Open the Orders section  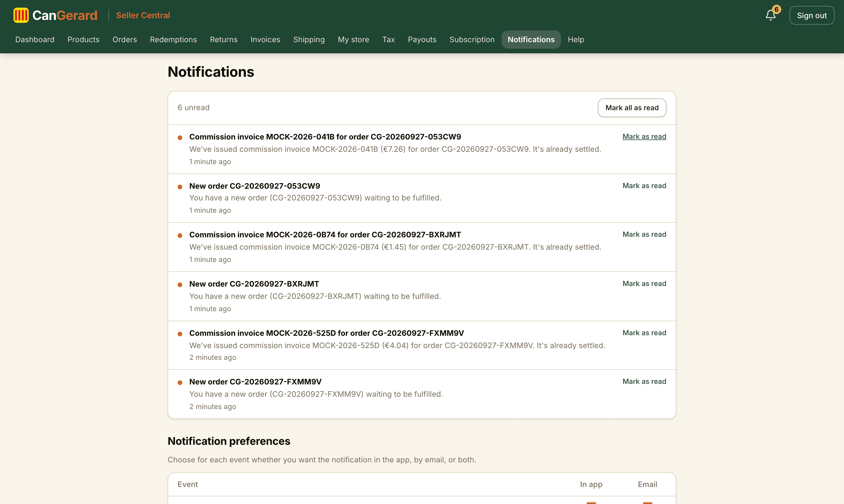(x=125, y=39)
